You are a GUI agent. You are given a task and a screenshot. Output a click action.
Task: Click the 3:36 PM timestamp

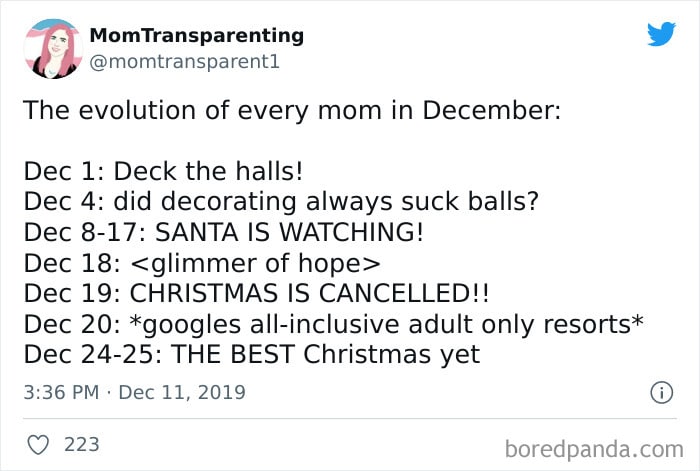[x=61, y=392]
